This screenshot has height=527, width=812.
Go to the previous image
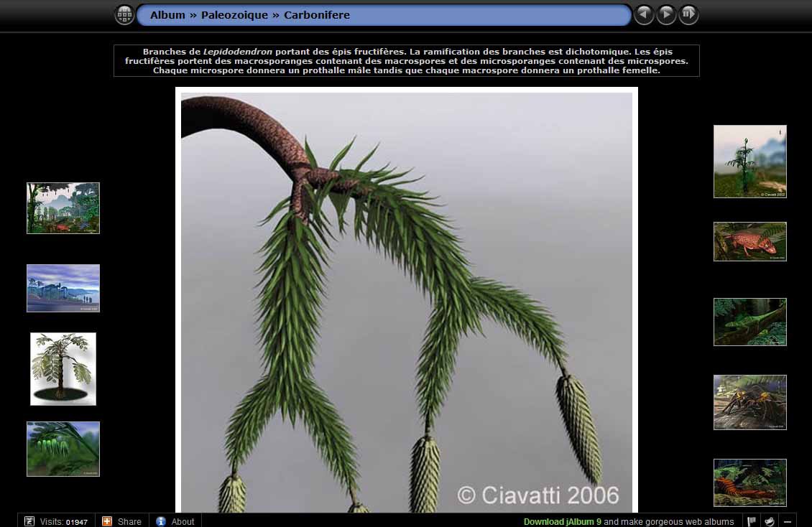click(644, 14)
